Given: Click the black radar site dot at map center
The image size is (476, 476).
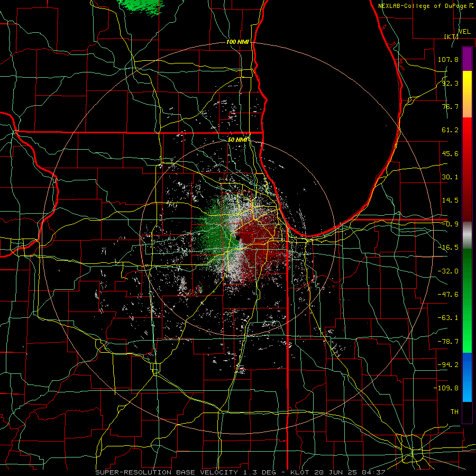Looking at the screenshot, I should tap(237, 238).
